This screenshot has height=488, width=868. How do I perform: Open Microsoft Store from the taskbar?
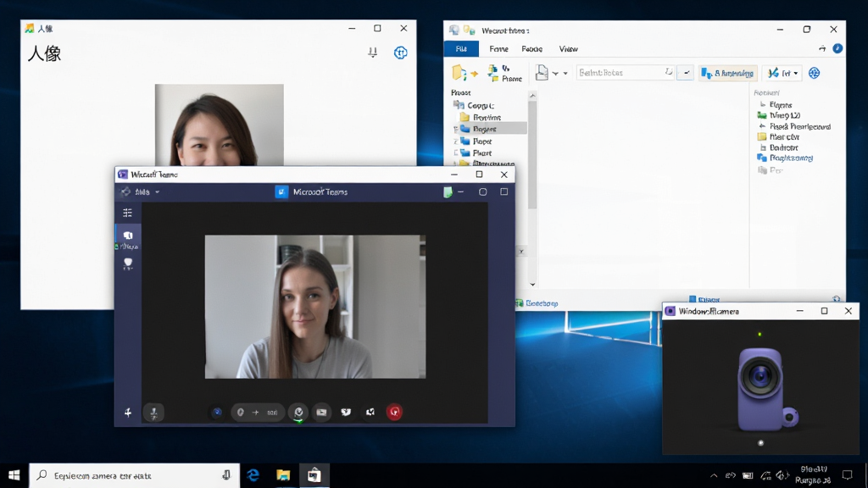[314, 475]
